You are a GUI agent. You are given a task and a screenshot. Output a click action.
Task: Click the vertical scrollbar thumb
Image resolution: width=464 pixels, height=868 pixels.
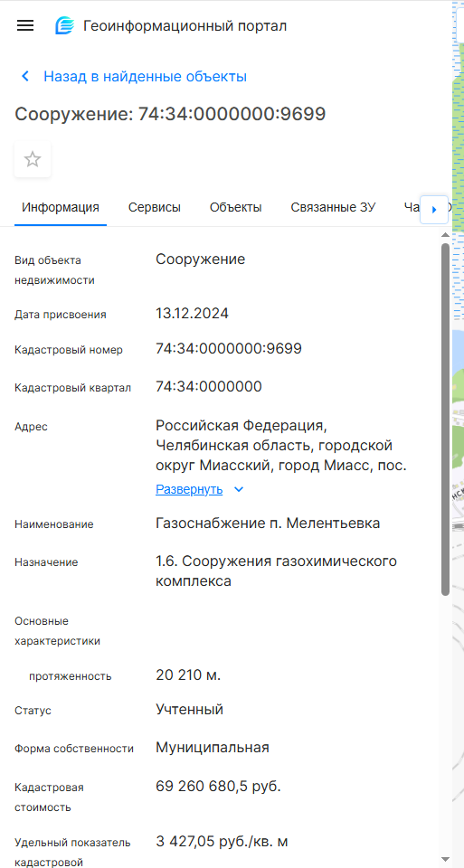[x=445, y=419]
